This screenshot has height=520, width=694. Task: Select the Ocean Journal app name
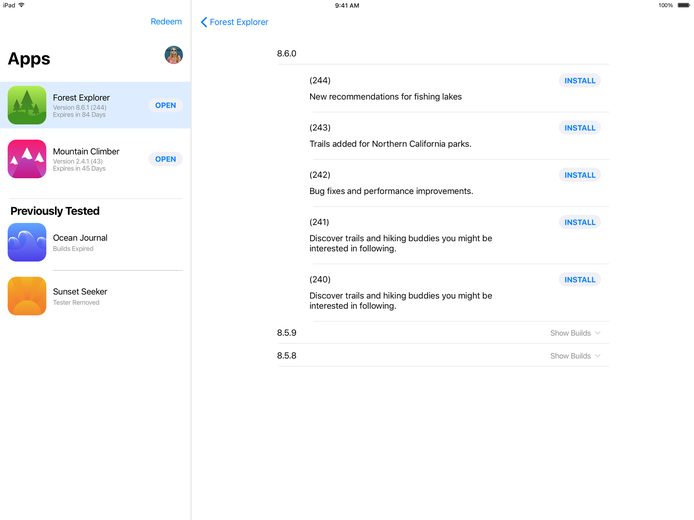click(x=80, y=238)
